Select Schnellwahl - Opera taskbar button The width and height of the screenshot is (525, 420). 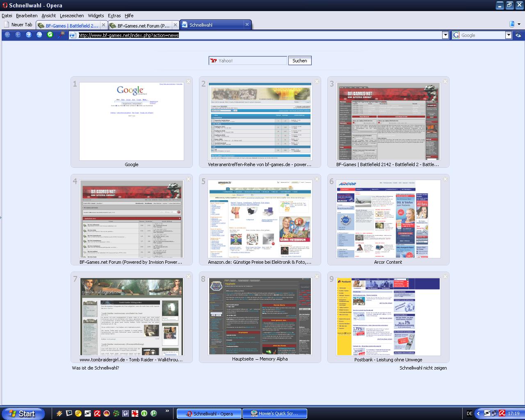(x=209, y=413)
